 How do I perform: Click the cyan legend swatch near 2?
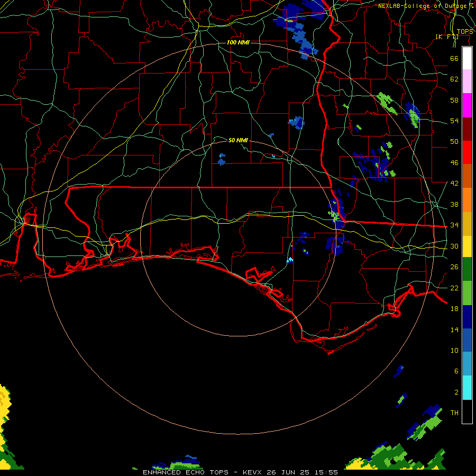467,388
